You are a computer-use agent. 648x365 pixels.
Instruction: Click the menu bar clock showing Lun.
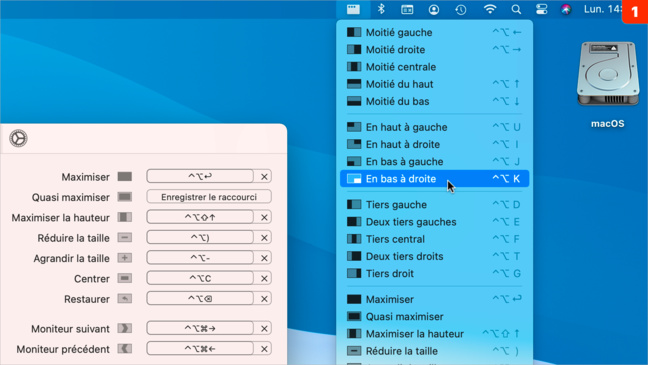pyautogui.click(x=603, y=9)
